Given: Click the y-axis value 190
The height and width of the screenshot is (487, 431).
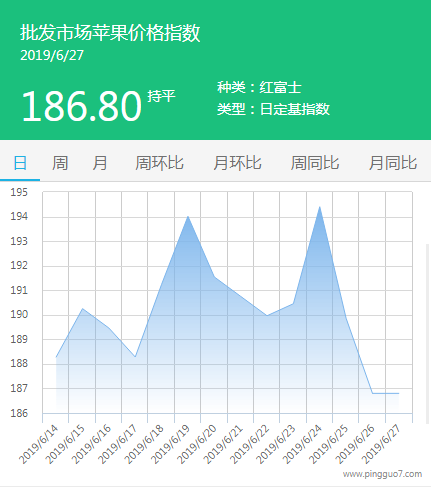Looking at the screenshot, I should [x=19, y=314].
